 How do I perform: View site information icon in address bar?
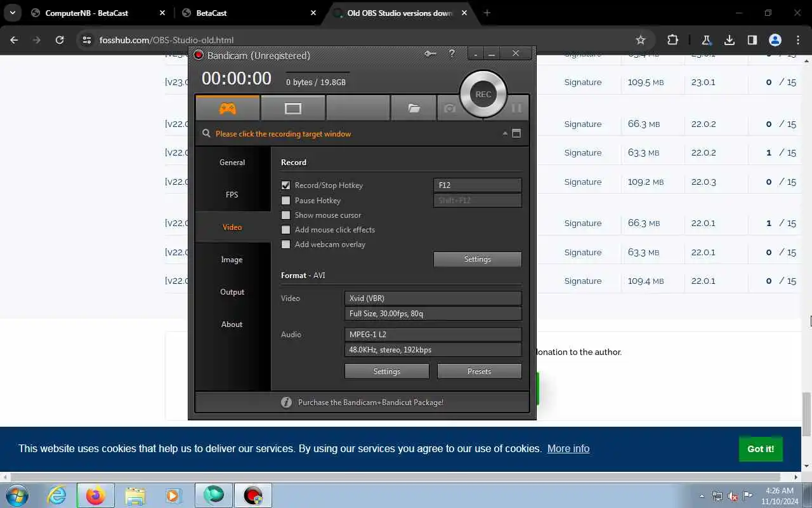[x=88, y=40]
